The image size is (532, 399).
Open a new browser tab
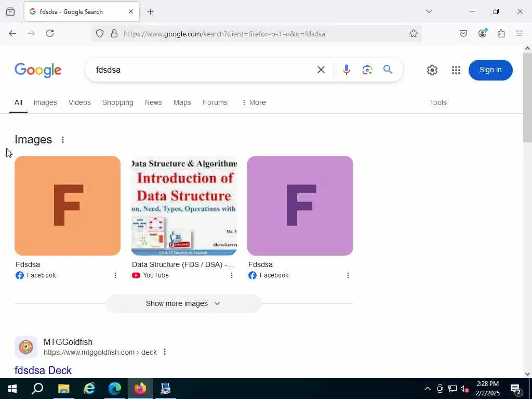pos(151,12)
